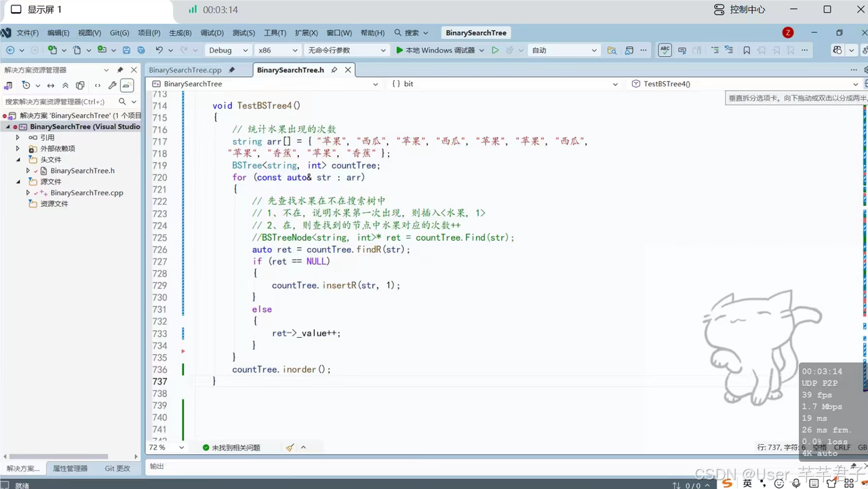868x489 pixels.
Task: Click the 控制中心 button in the top bar
Action: coord(740,9)
